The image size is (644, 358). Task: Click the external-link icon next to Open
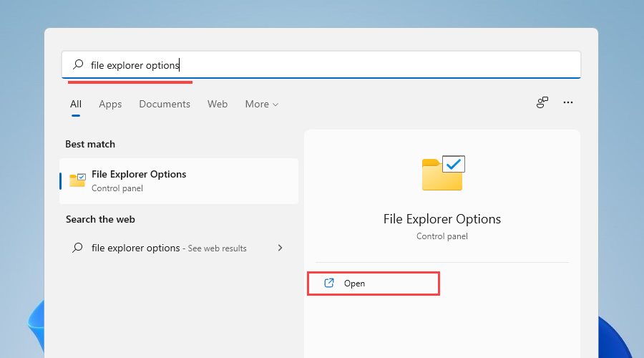[x=329, y=284]
